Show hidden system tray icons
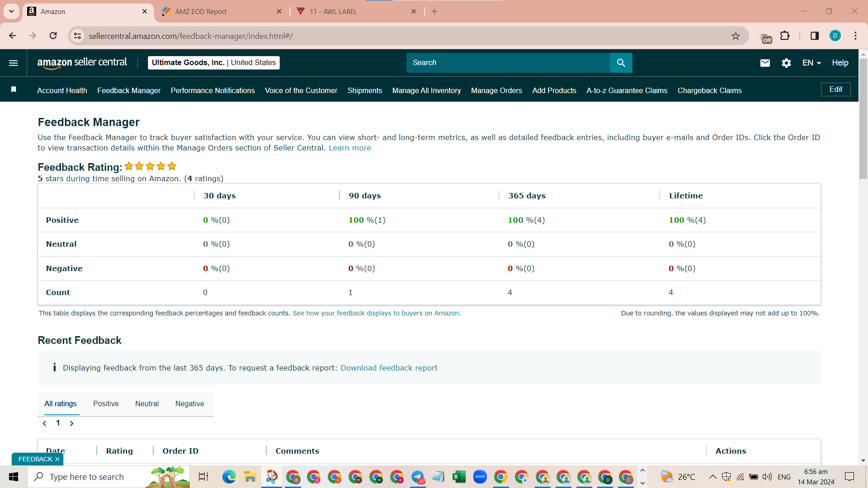The width and height of the screenshot is (868, 488). [712, 477]
